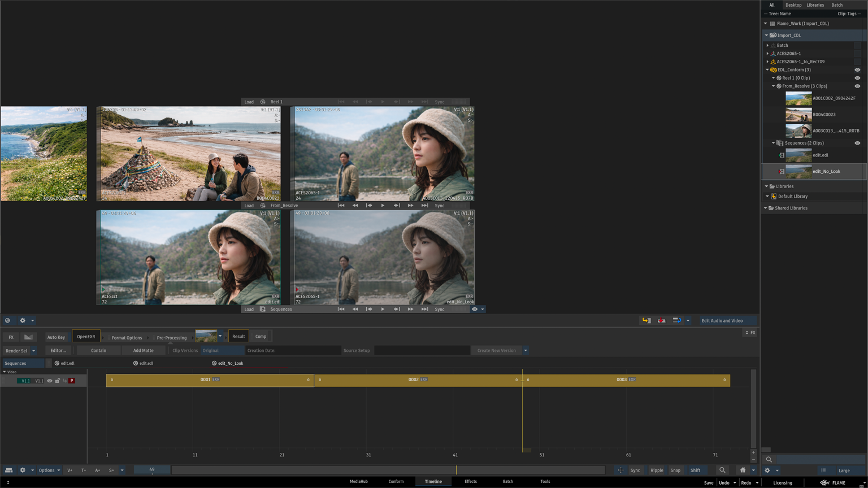Click the yellow Insert edit icon
This screenshot has height=488, width=868.
[646, 320]
